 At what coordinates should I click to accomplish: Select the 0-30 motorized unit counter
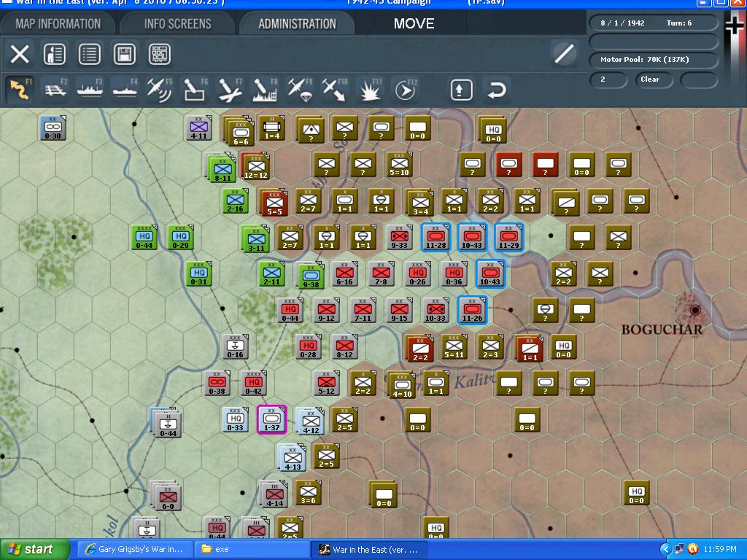click(53, 128)
